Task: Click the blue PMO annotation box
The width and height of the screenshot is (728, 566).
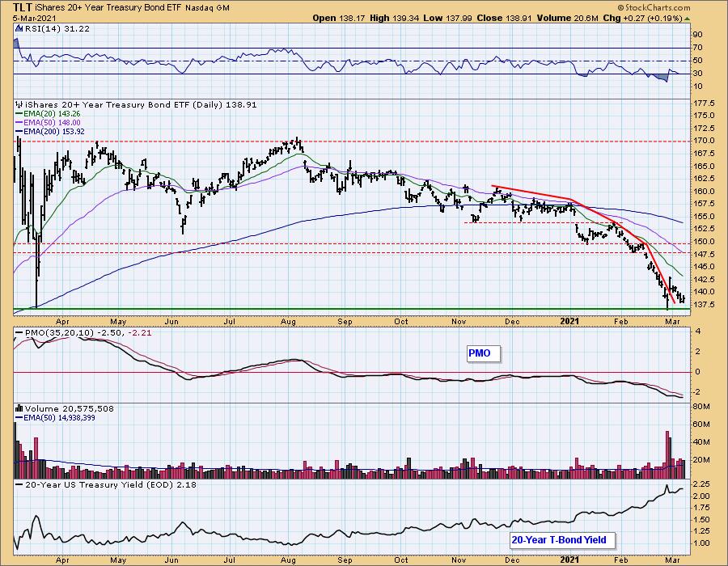Action: 484,353
